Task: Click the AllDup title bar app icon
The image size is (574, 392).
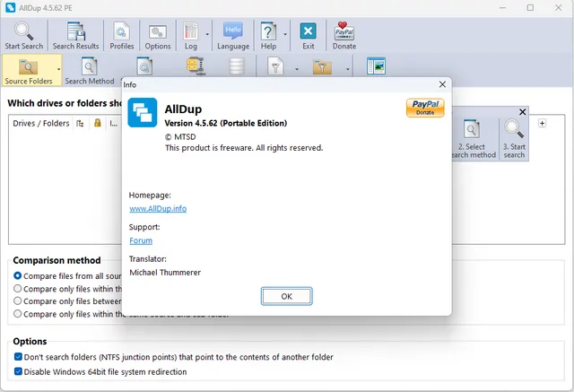Action: pos(10,8)
